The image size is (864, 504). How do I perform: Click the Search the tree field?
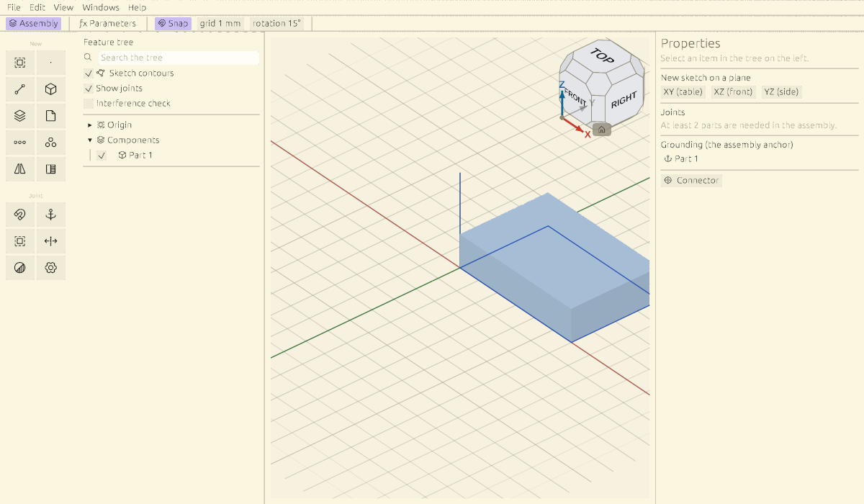[179, 58]
